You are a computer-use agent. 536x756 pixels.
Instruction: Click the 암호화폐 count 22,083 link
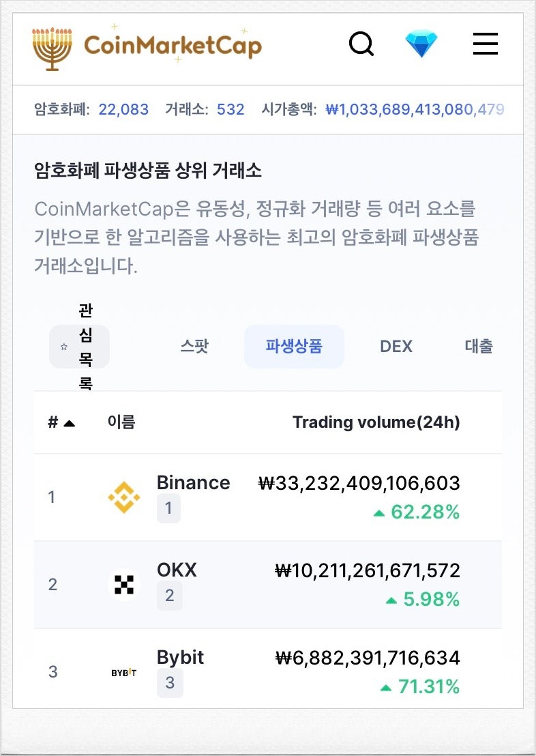123,109
